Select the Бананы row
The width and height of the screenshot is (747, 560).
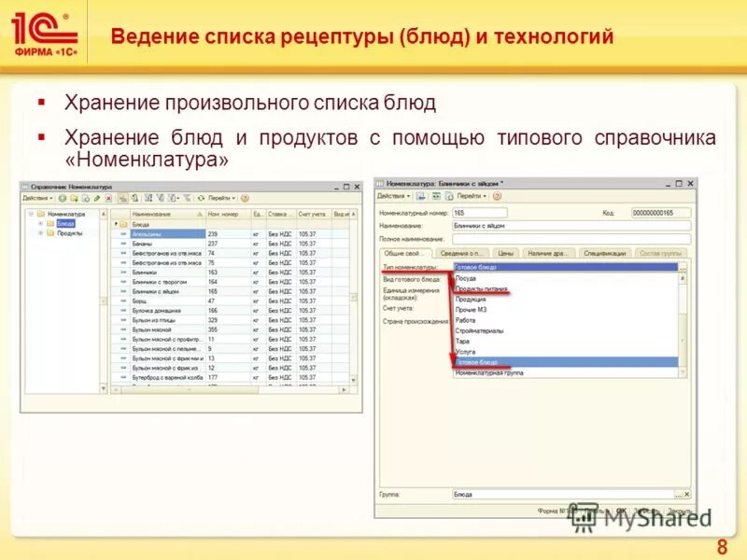point(231,244)
